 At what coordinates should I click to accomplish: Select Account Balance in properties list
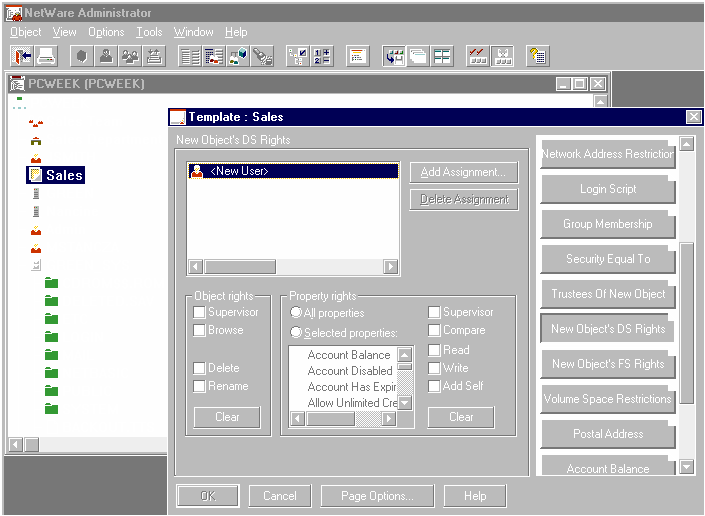[349, 355]
